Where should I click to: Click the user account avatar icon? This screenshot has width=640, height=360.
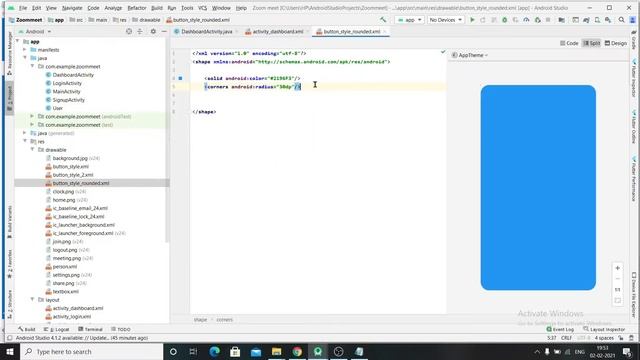[633, 20]
